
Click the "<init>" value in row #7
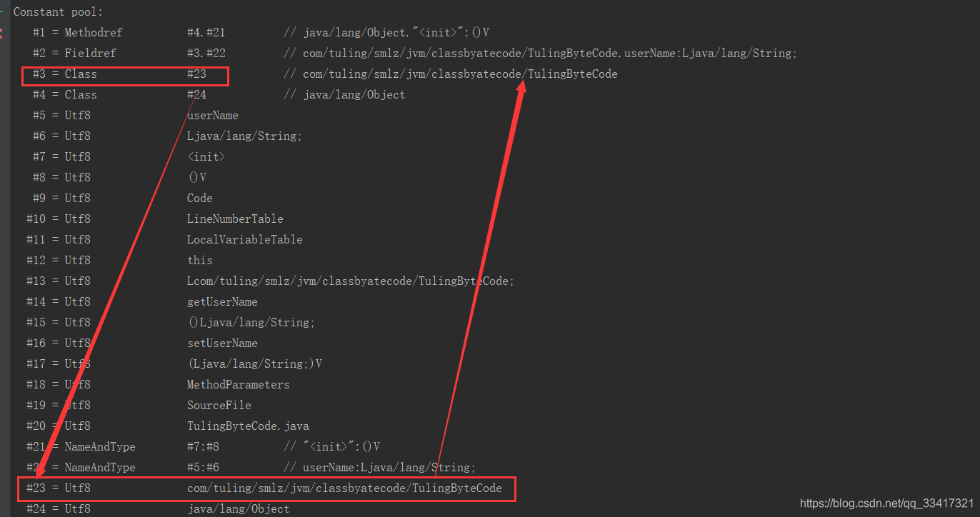tap(206, 157)
